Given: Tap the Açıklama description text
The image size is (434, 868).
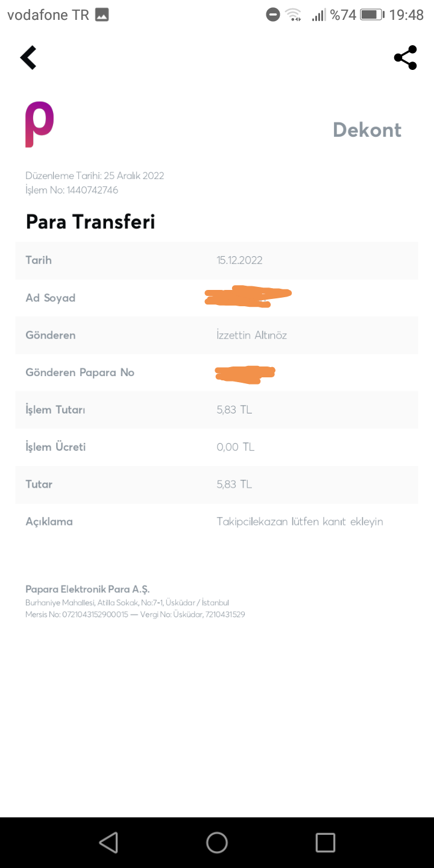Looking at the screenshot, I should click(300, 521).
